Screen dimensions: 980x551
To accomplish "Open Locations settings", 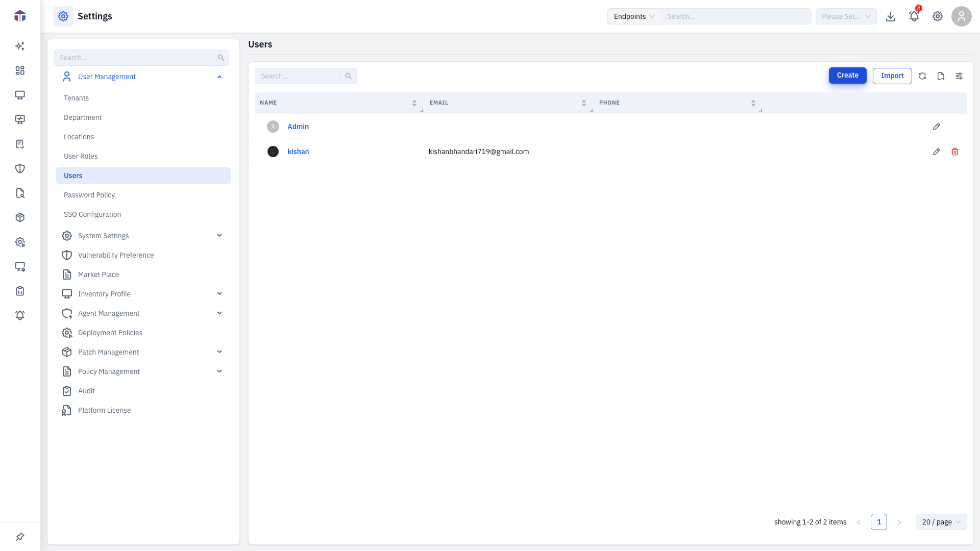I will tap(79, 137).
